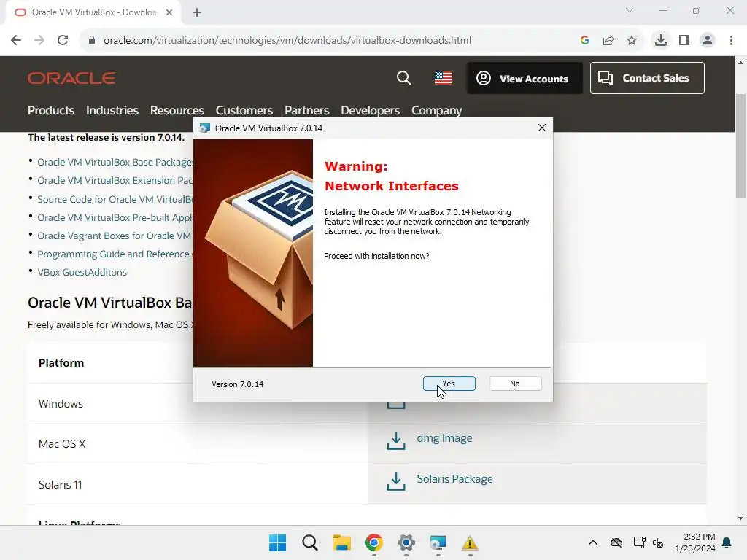
Task: Open Developers menu
Action: 370,110
